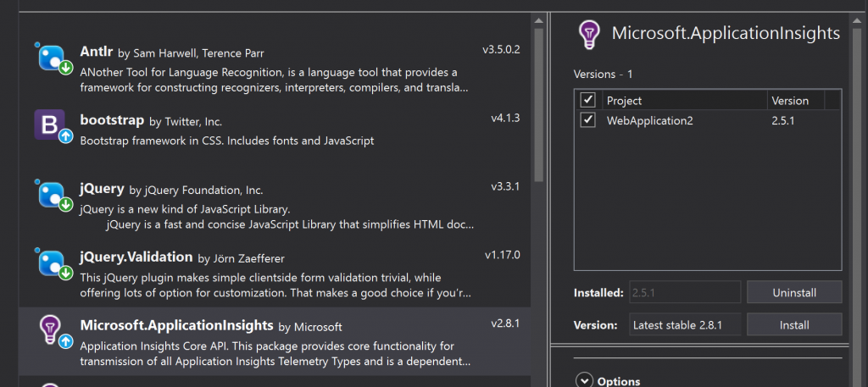Click the Versions - 1 label
868x387 pixels.
click(x=603, y=74)
